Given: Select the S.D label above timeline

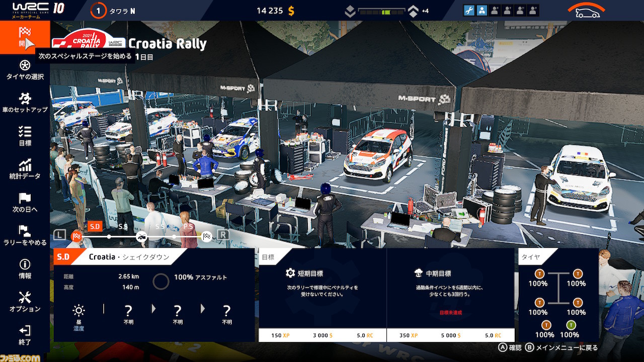Looking at the screenshot, I should click(95, 226).
